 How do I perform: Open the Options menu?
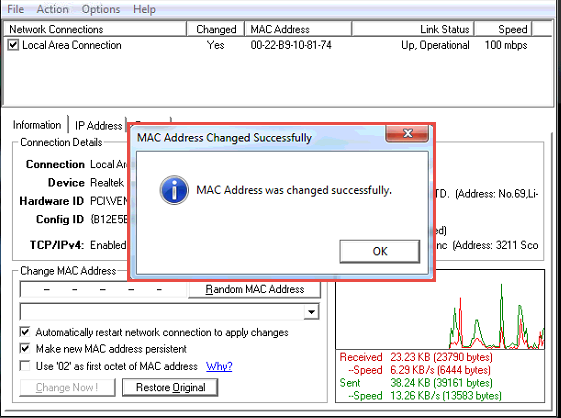[x=101, y=9]
